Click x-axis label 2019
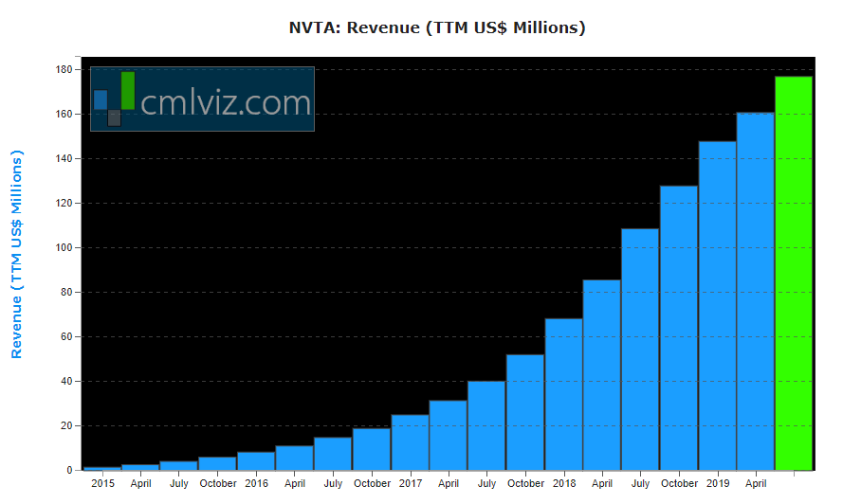The image size is (843, 504). [x=718, y=483]
